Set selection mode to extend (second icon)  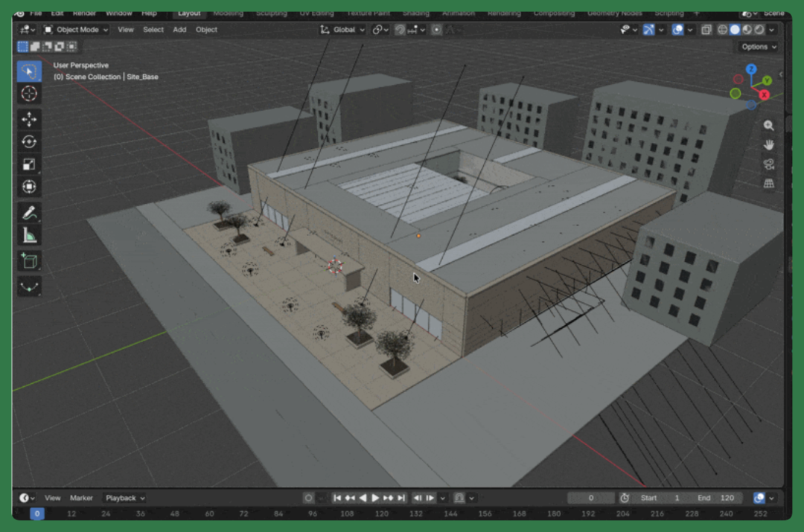[35, 47]
